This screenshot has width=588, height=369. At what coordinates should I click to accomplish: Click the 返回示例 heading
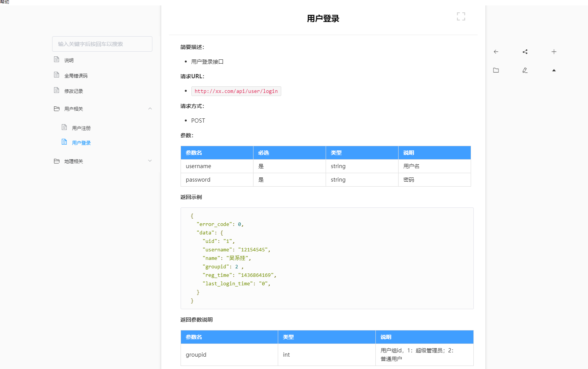pos(191,197)
